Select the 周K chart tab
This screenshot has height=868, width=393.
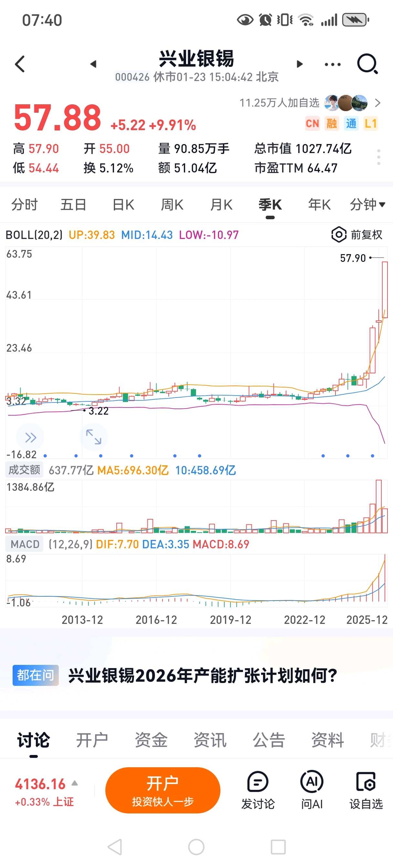point(172,204)
